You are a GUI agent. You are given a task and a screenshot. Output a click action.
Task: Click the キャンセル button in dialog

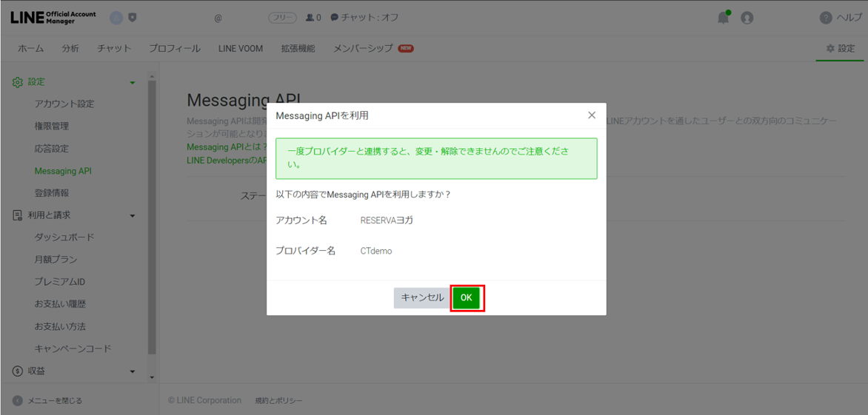(422, 297)
